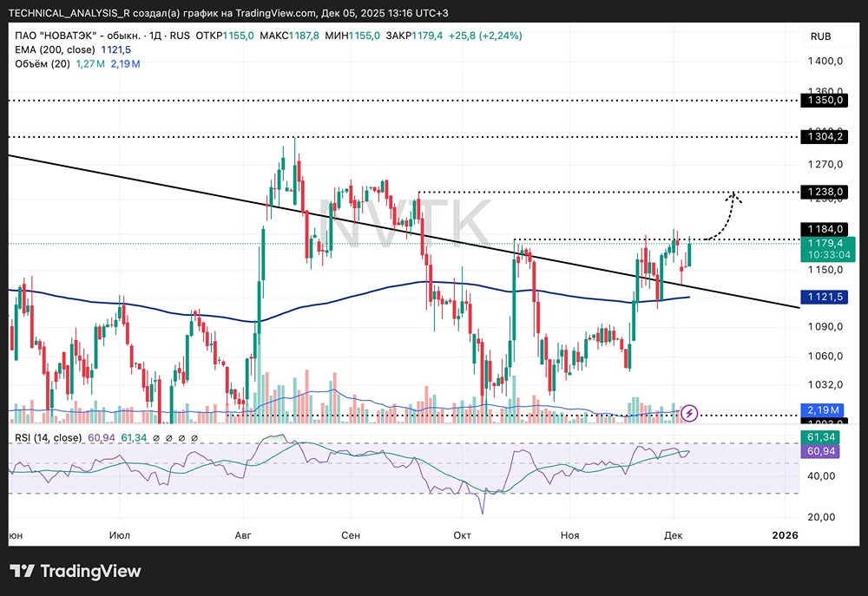Open the RUB currency selector on price axis
This screenshot has width=868, height=596.
(x=820, y=36)
